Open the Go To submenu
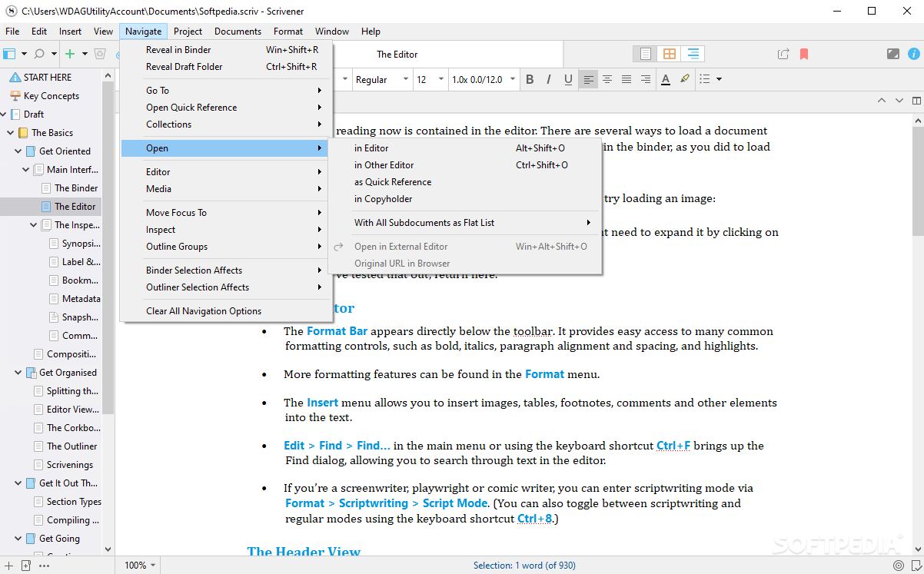The height and width of the screenshot is (574, 924). click(226, 91)
